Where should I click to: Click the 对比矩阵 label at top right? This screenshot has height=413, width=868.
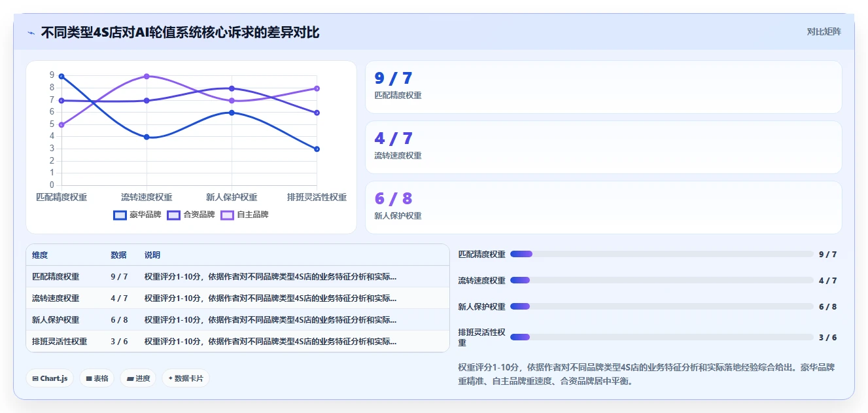coord(824,31)
